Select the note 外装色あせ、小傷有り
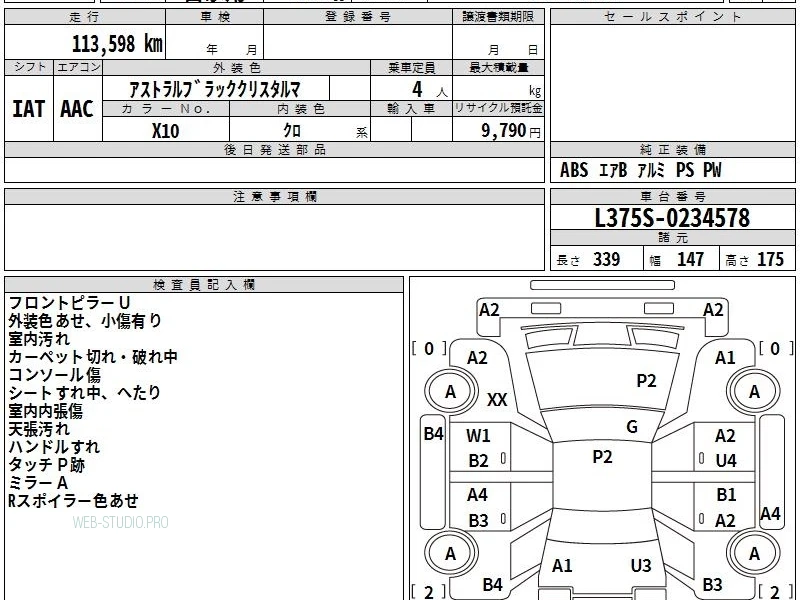This screenshot has width=800, height=600. [x=85, y=320]
